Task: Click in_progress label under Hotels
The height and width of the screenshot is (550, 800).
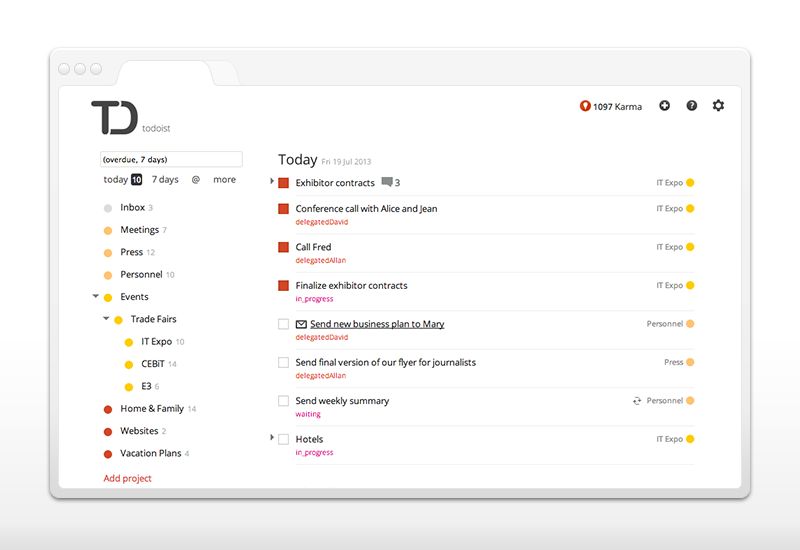Action: (314, 453)
